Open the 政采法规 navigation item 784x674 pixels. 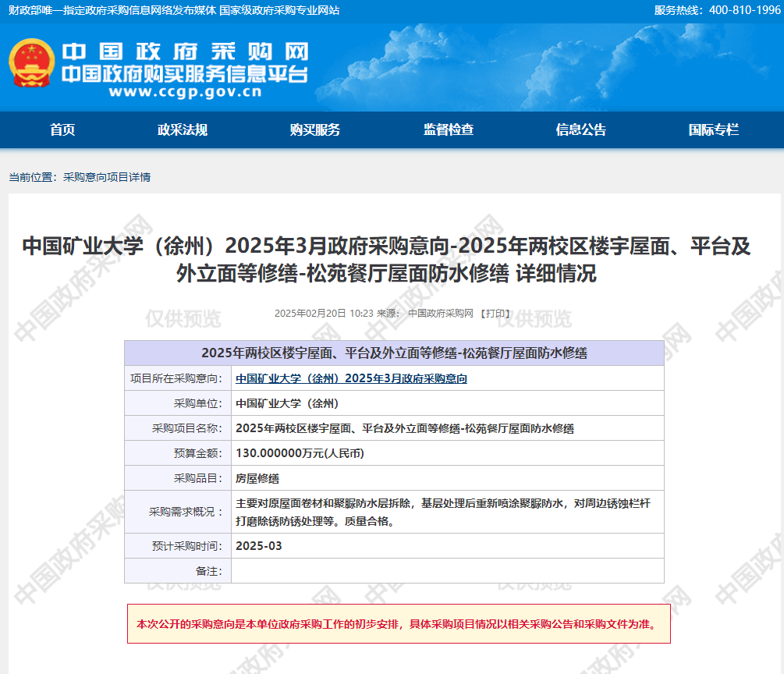tap(183, 130)
